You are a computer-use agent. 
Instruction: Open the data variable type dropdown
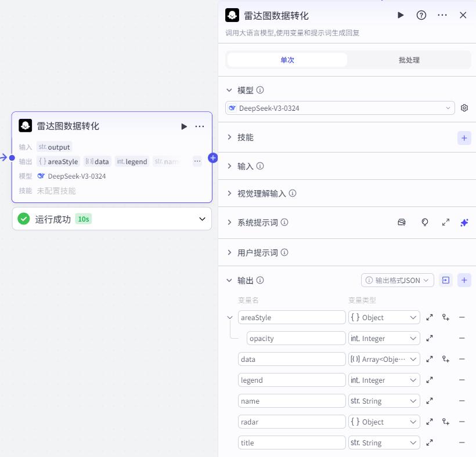point(384,359)
